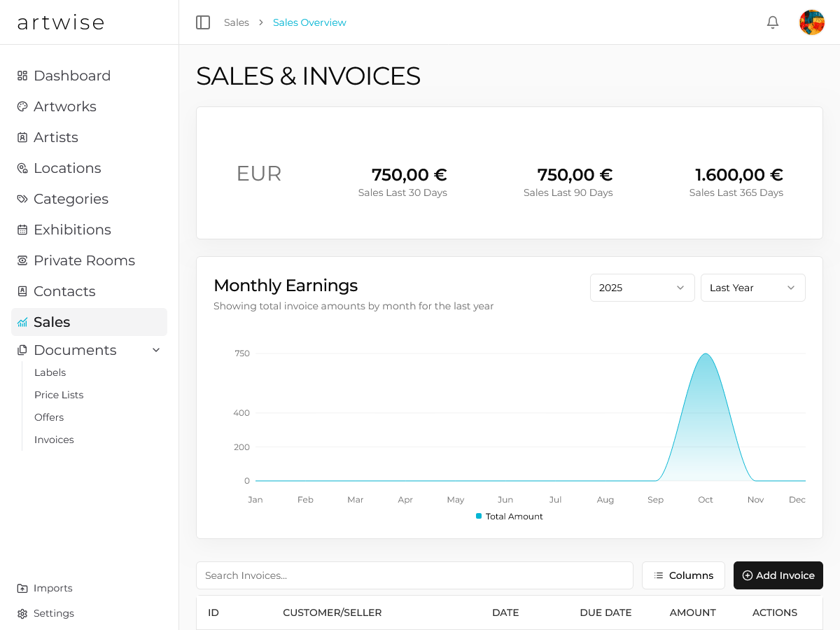
Task: Open Artists section
Action: [89, 137]
